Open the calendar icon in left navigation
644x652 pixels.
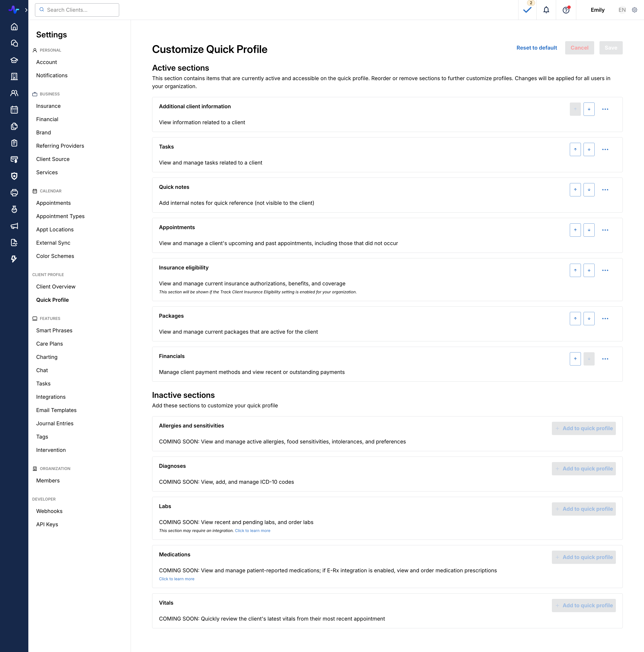tap(14, 110)
